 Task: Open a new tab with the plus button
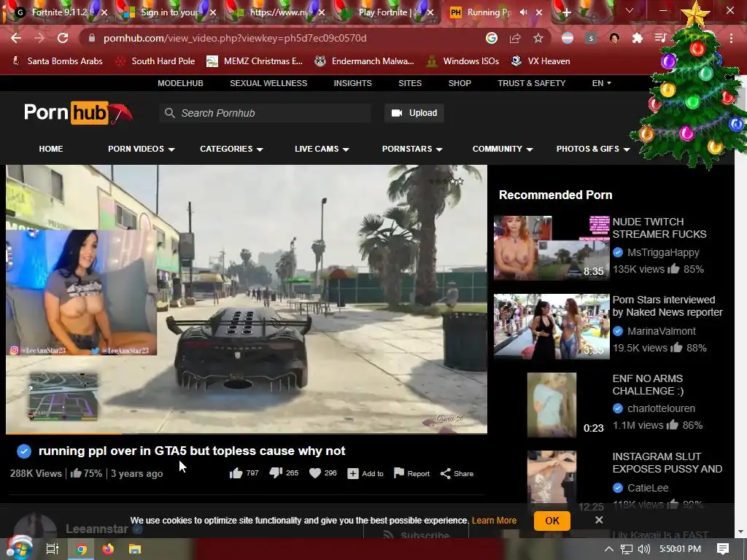tap(566, 13)
